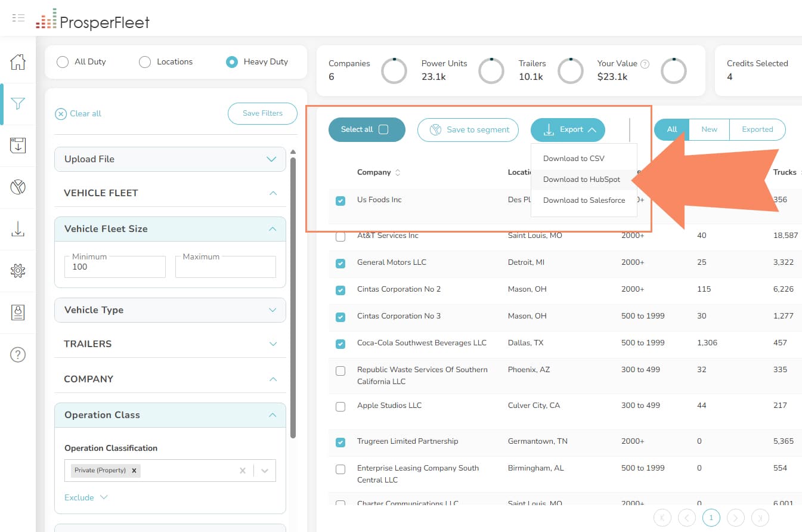Open the help question mark icon in sidebar
This screenshot has width=802, height=532.
click(18, 355)
